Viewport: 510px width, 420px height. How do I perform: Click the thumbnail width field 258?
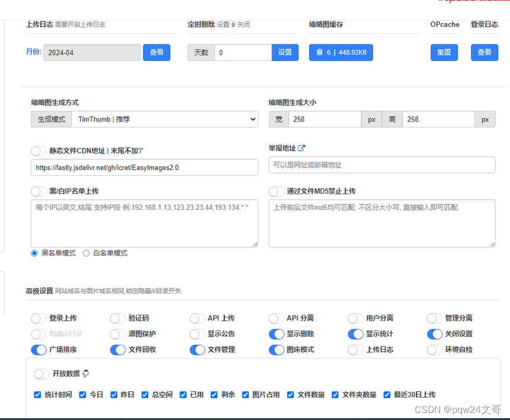coord(325,120)
